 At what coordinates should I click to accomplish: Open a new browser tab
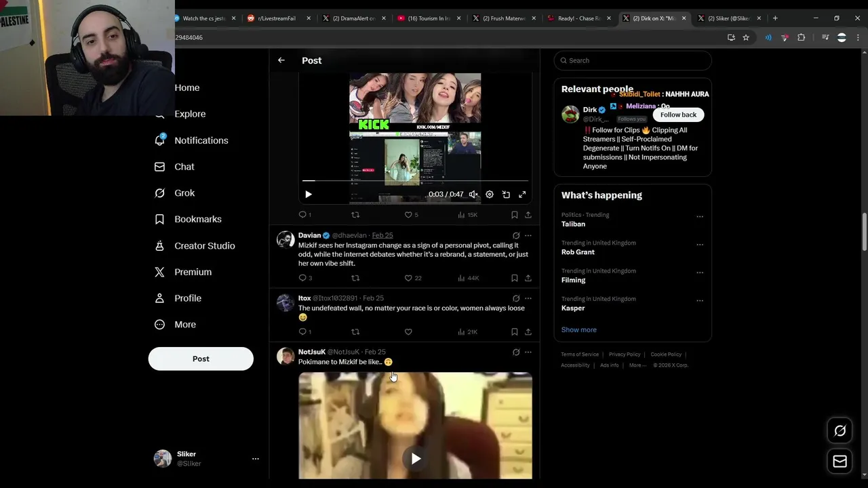pyautogui.click(x=775, y=18)
